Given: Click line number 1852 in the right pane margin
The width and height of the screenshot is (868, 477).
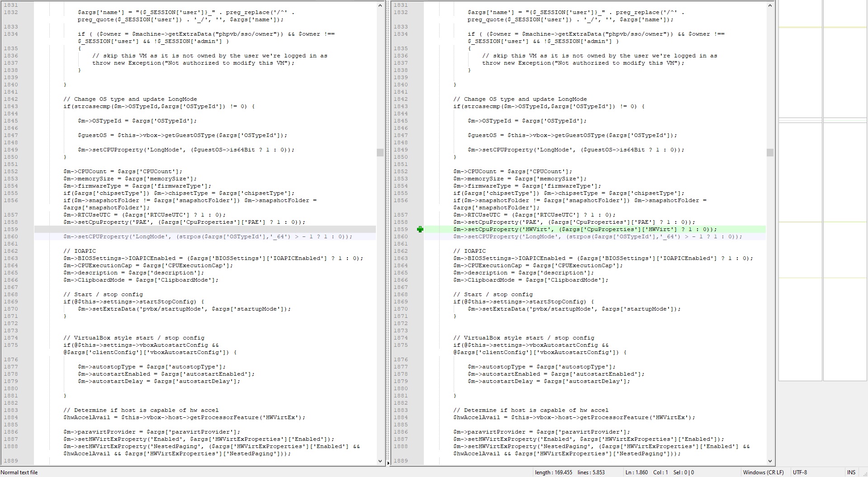Looking at the screenshot, I should point(401,171).
